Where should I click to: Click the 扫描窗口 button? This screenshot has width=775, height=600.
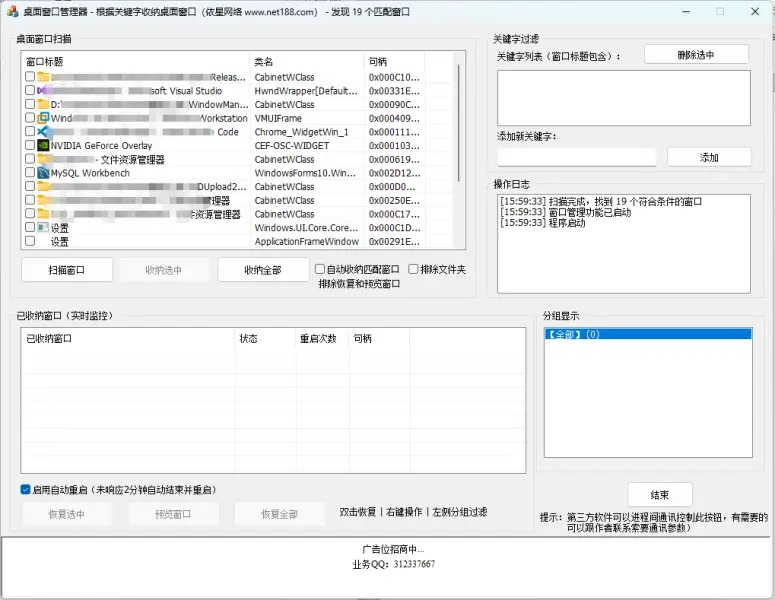(x=66, y=270)
